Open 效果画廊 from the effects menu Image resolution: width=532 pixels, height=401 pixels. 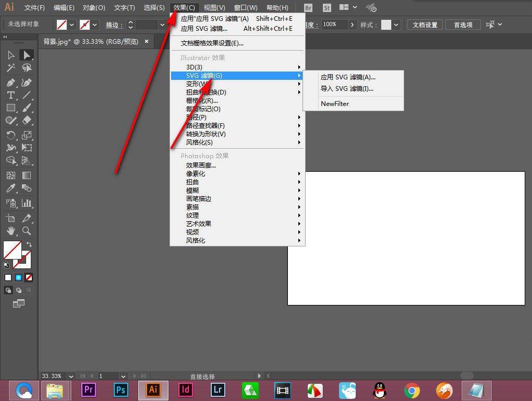(x=201, y=165)
